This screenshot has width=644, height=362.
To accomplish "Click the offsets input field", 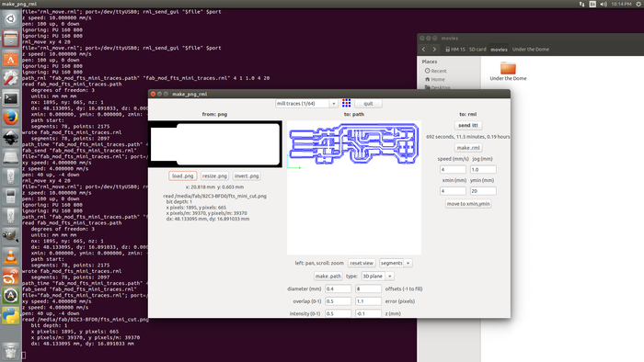I will click(x=368, y=289).
